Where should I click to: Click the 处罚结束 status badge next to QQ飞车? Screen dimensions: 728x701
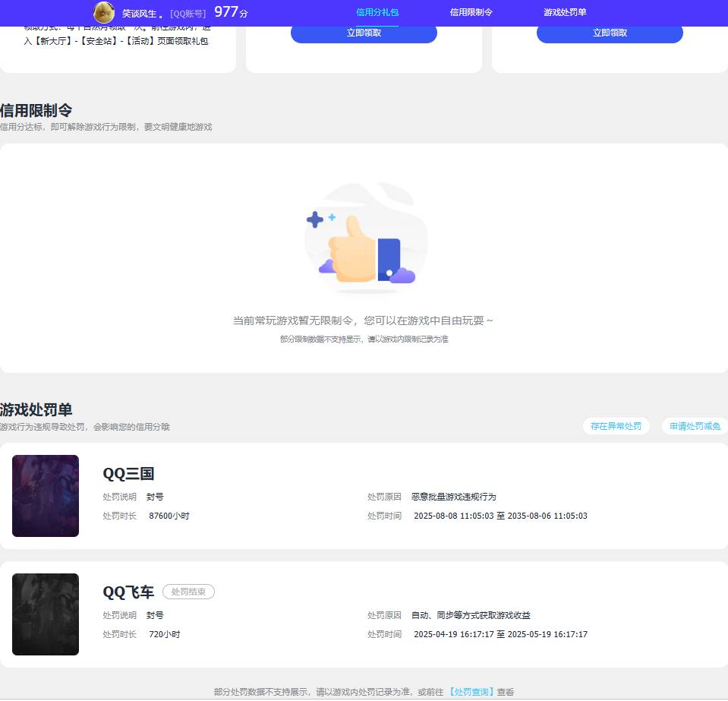[x=188, y=592]
